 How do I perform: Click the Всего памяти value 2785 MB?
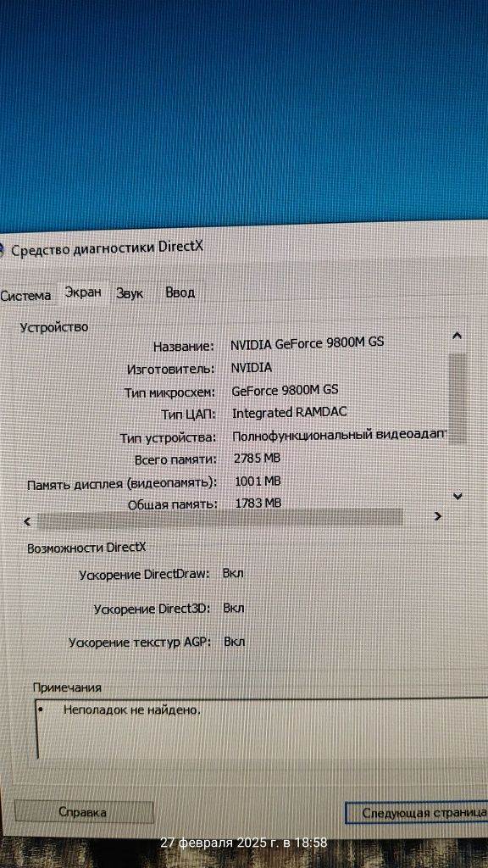(258, 459)
